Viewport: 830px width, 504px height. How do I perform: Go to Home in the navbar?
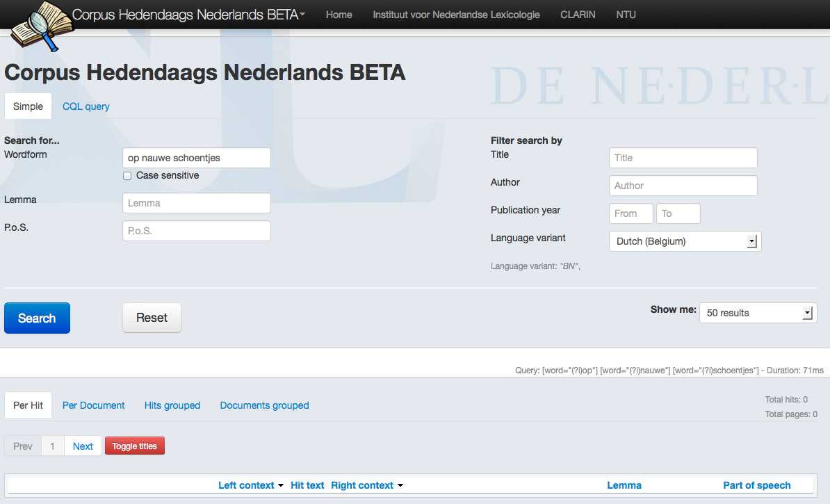pyautogui.click(x=339, y=15)
